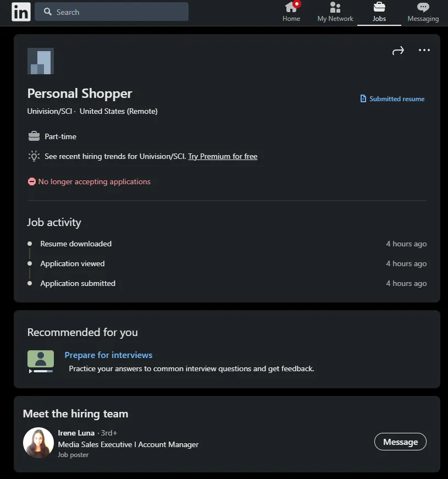
Task: Open the Home feed icon
Action: (291, 7)
